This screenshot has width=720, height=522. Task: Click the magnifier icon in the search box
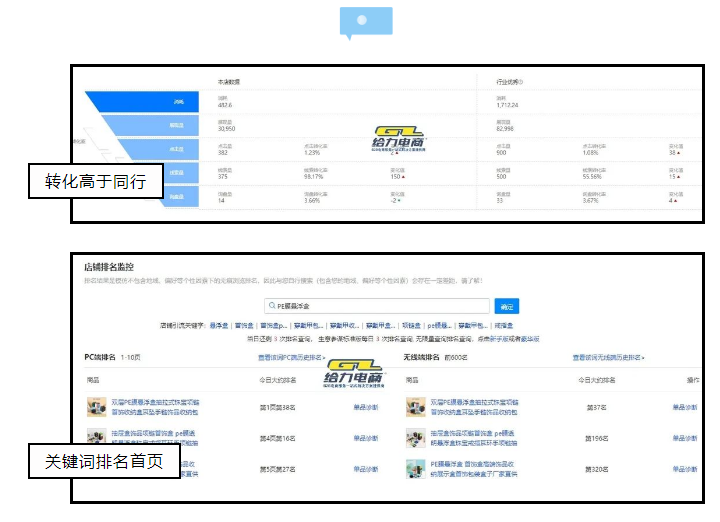click(271, 307)
